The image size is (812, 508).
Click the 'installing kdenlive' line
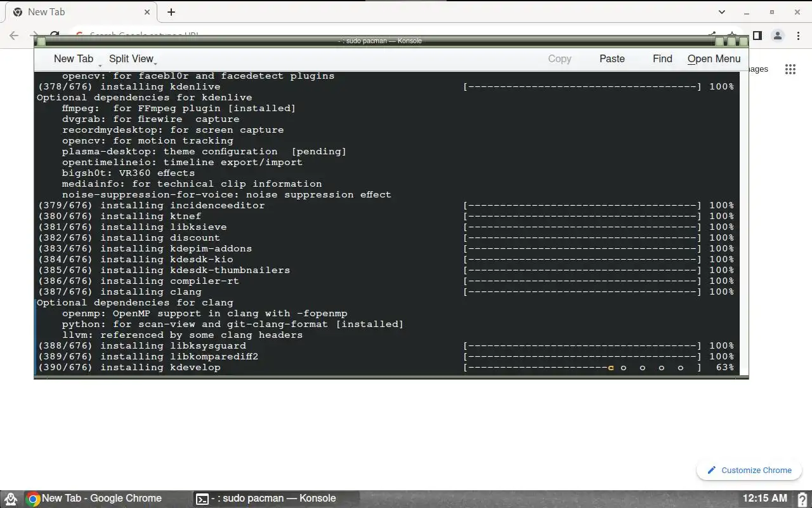pos(129,86)
